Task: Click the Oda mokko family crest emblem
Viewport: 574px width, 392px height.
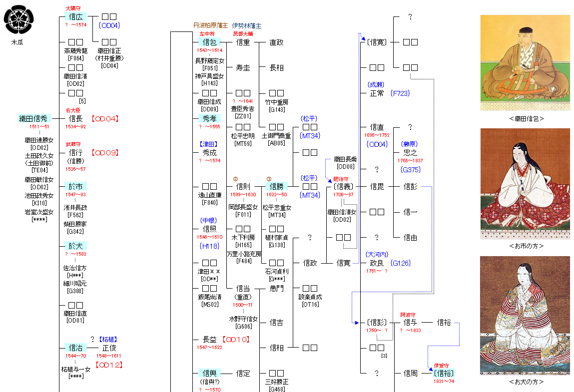Action: (x=18, y=20)
